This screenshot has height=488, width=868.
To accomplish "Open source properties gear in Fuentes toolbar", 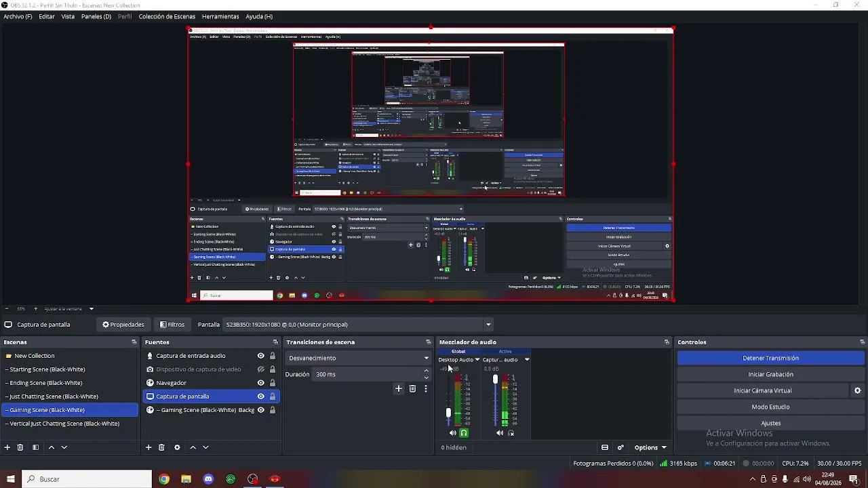I will pos(177,447).
